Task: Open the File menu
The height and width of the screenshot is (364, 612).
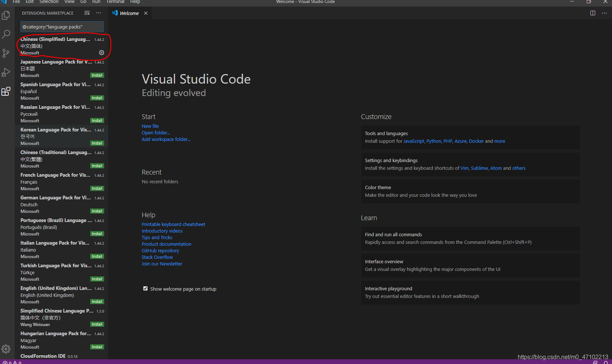Action: pyautogui.click(x=16, y=2)
